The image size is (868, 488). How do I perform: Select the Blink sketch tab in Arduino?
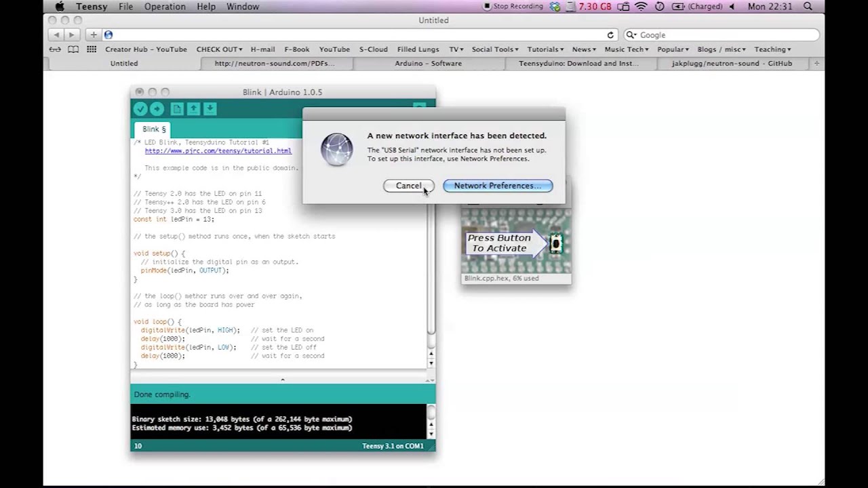tap(154, 129)
